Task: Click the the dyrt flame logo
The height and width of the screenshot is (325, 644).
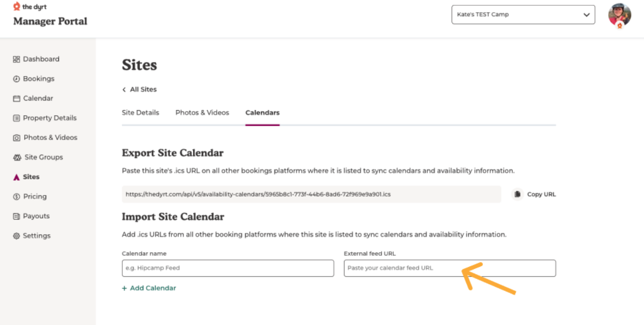Action: click(x=16, y=7)
